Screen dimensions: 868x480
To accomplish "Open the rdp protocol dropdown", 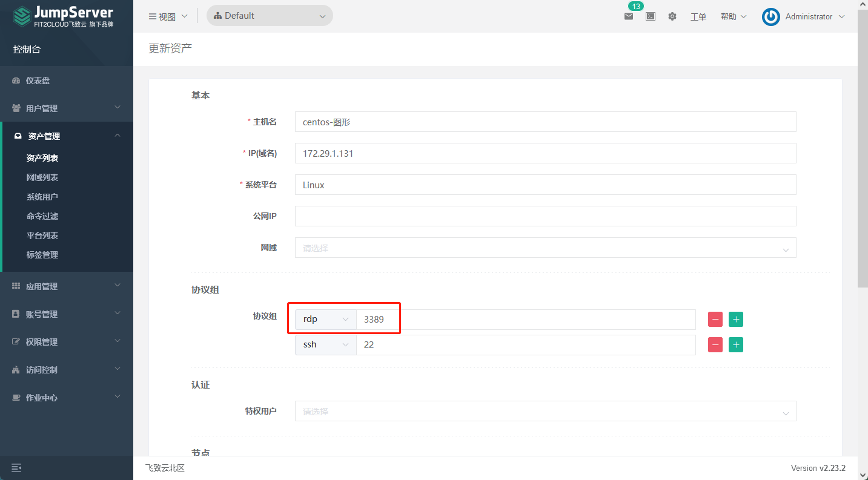I will click(x=326, y=320).
